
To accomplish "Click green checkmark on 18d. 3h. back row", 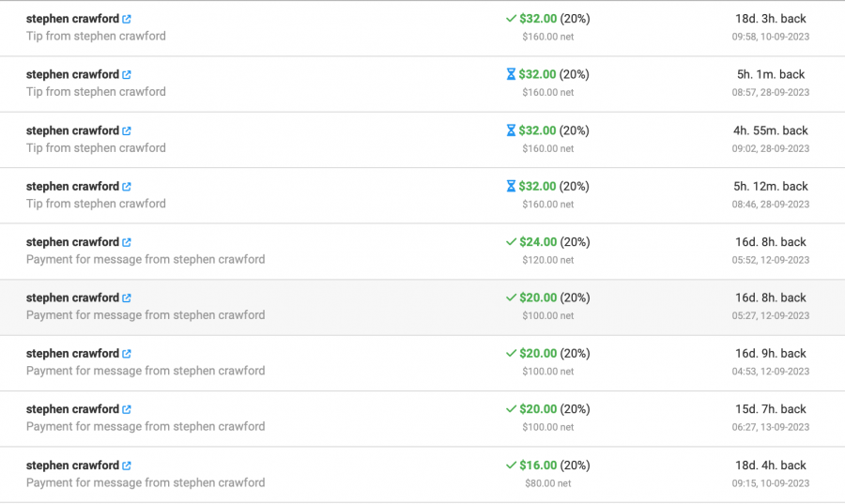I will click(512, 19).
